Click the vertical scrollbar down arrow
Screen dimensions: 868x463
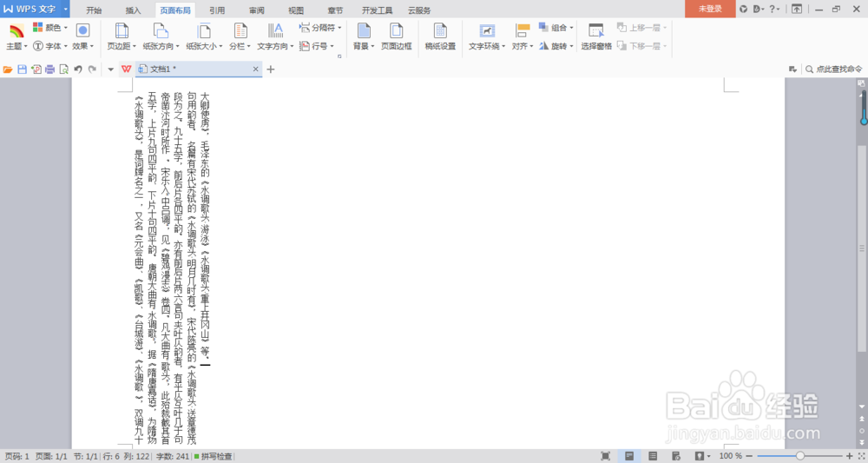click(x=861, y=407)
